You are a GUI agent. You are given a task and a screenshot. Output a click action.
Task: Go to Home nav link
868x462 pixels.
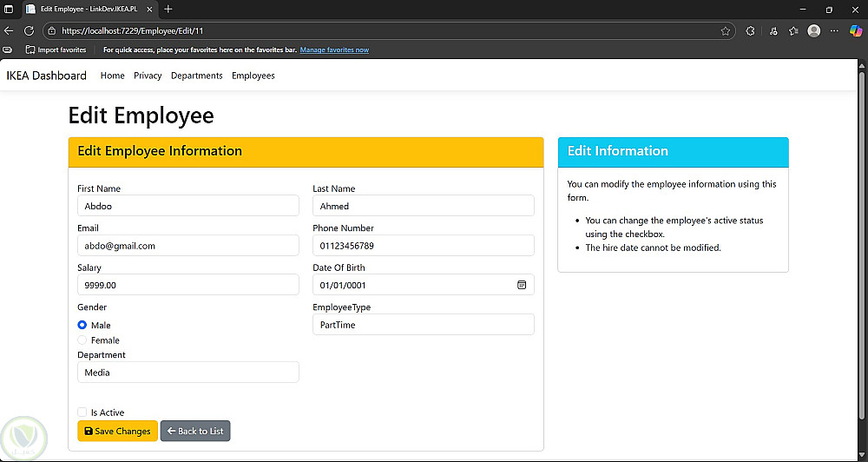click(112, 76)
